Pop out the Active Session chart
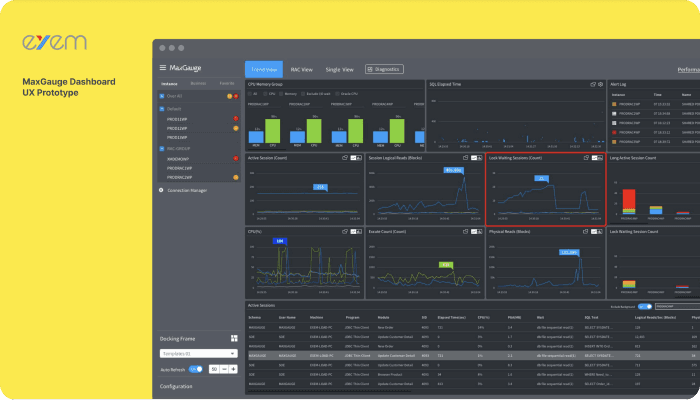Image resolution: width=700 pixels, height=400 pixels. click(343, 158)
